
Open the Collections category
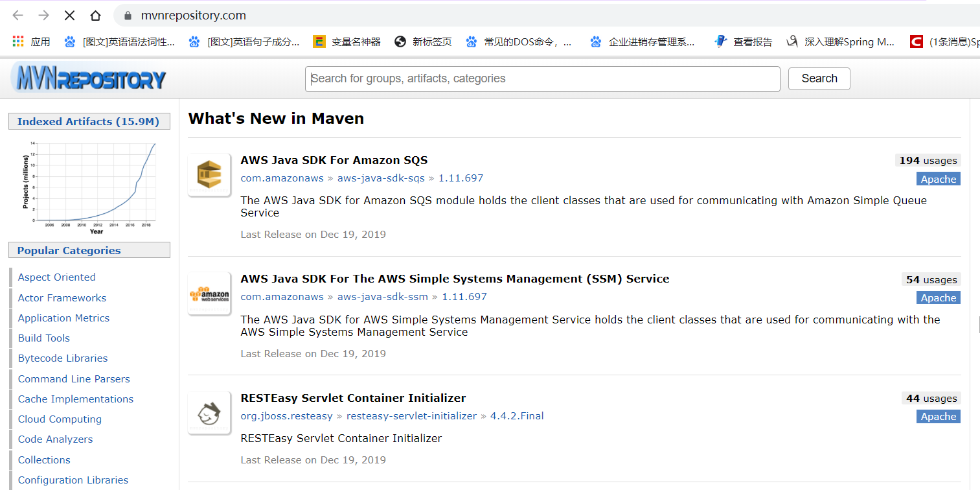pyautogui.click(x=44, y=460)
